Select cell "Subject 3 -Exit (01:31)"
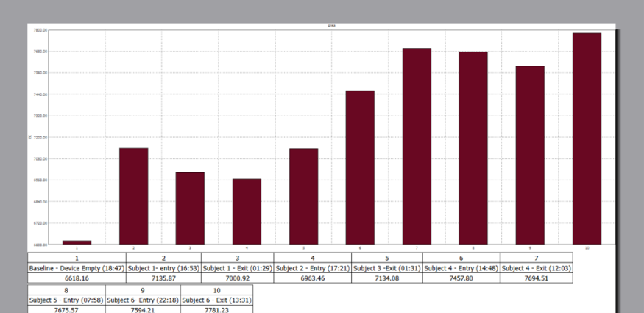The image size is (644, 313). pyautogui.click(x=387, y=268)
